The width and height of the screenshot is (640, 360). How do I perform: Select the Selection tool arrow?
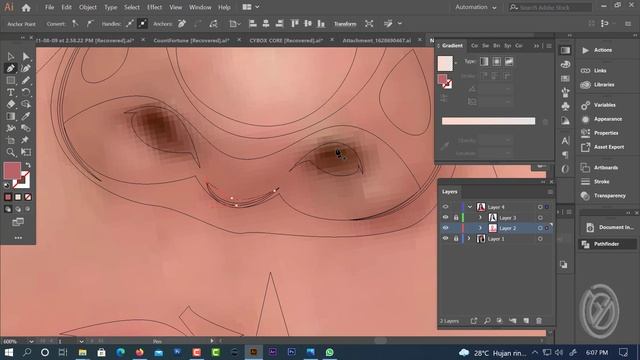[11, 56]
